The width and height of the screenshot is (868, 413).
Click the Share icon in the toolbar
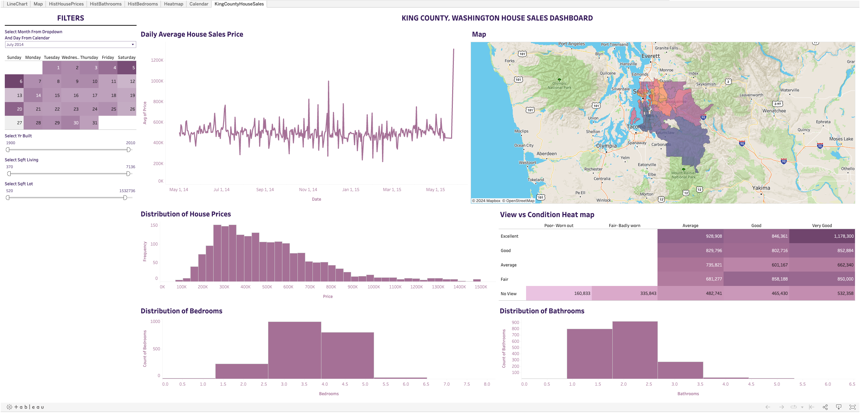point(825,407)
